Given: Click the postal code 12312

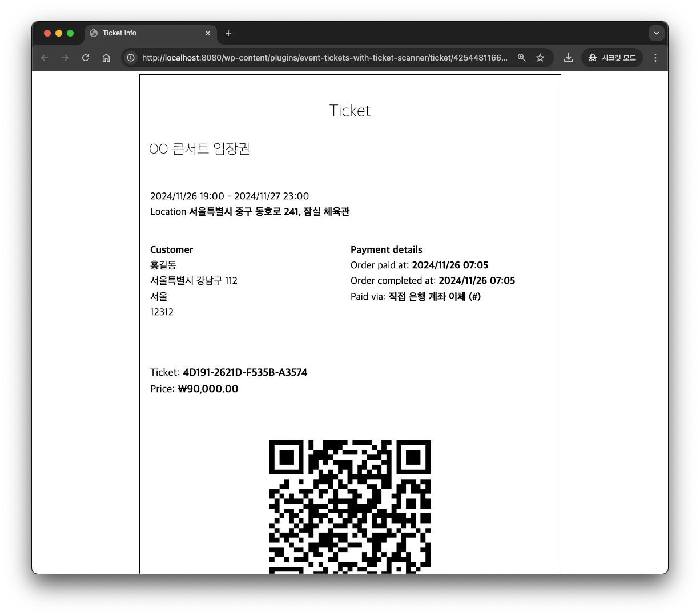Looking at the screenshot, I should [162, 312].
